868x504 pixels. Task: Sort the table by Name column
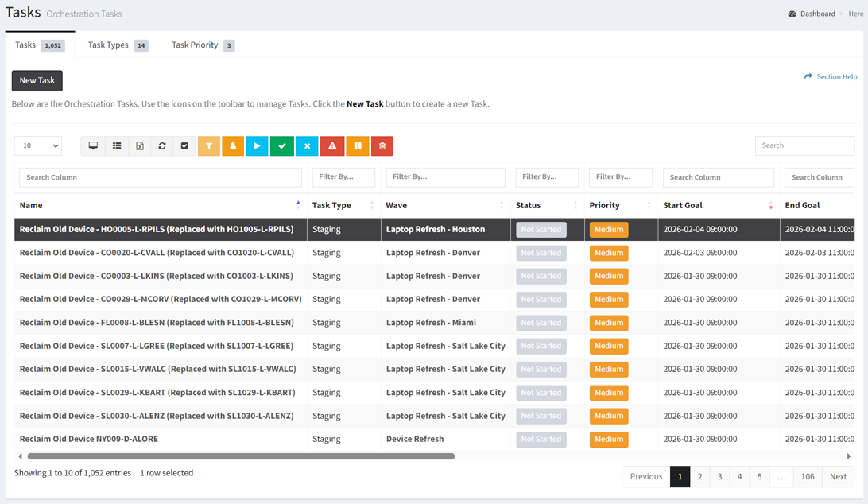[32, 205]
